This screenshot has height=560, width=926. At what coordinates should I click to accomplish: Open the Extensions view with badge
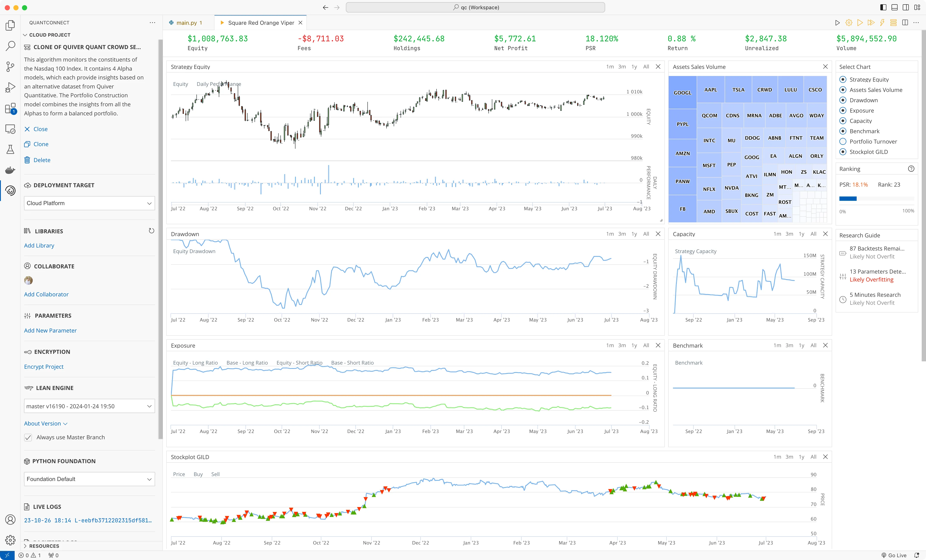10,109
